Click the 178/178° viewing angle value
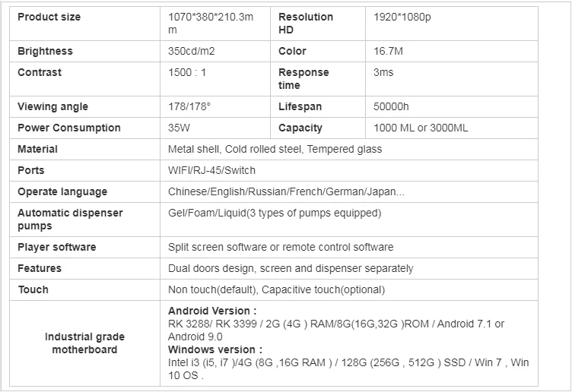The height and width of the screenshot is (392, 572). 189,106
